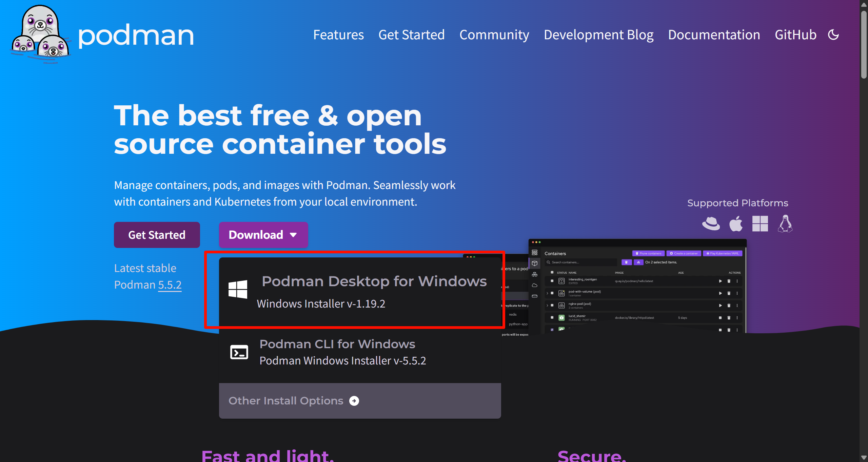This screenshot has height=462, width=868.
Task: Open Pods view via the pods sidebar icon
Action: click(x=535, y=274)
